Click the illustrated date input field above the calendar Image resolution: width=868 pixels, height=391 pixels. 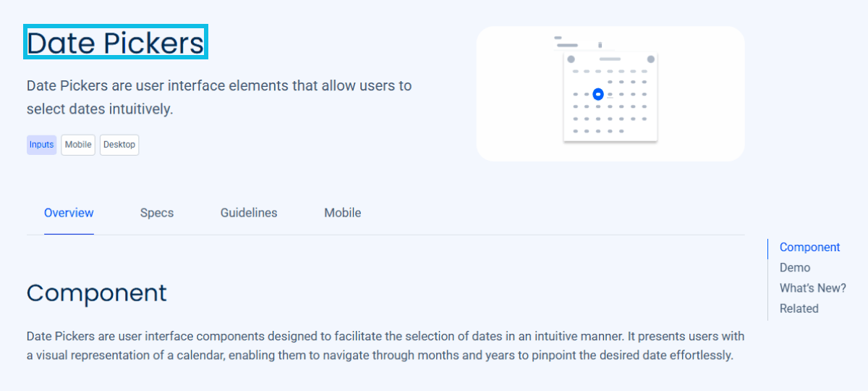(567, 45)
